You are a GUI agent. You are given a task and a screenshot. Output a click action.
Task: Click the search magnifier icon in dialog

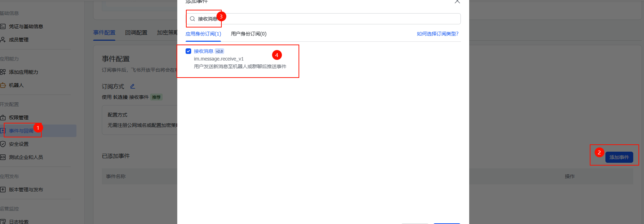[x=192, y=19]
